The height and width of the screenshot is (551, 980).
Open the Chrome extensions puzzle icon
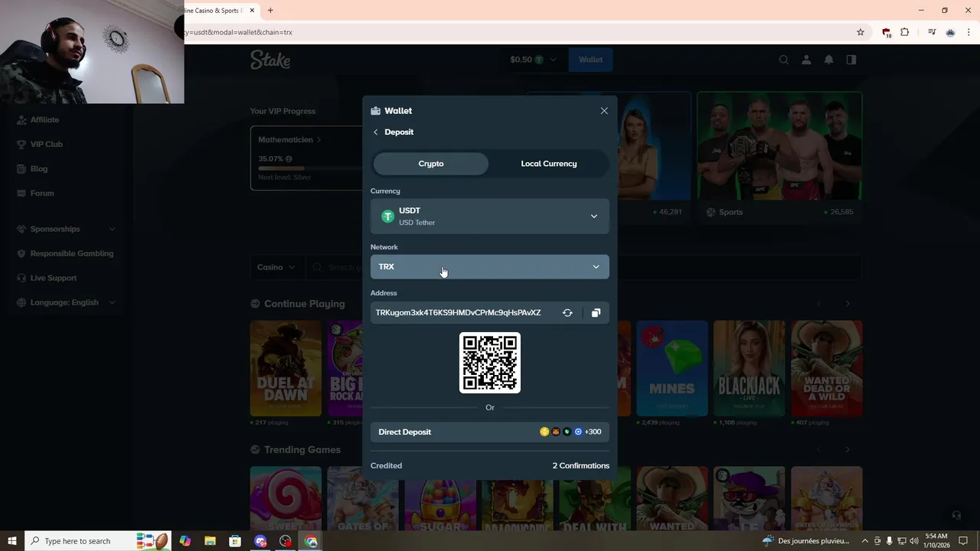[904, 32]
